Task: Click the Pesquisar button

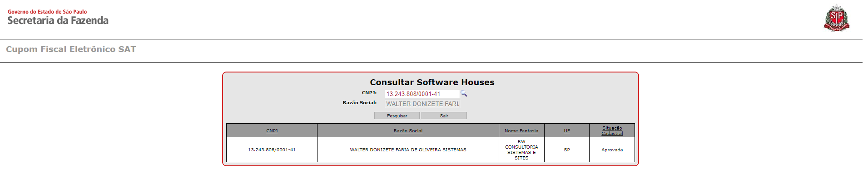Action: (x=397, y=116)
